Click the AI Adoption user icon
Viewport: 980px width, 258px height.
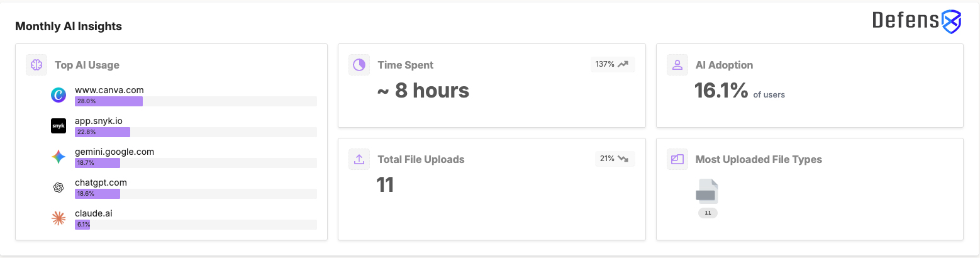[x=677, y=65]
